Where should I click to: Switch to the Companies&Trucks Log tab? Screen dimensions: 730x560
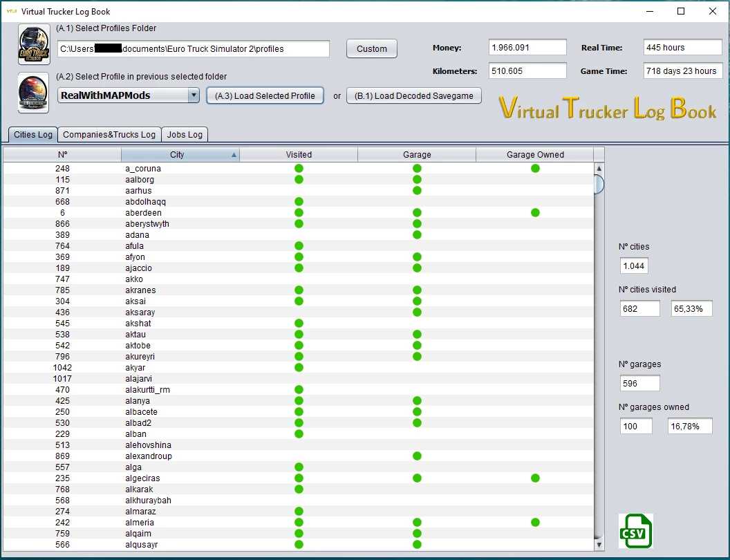pos(109,135)
